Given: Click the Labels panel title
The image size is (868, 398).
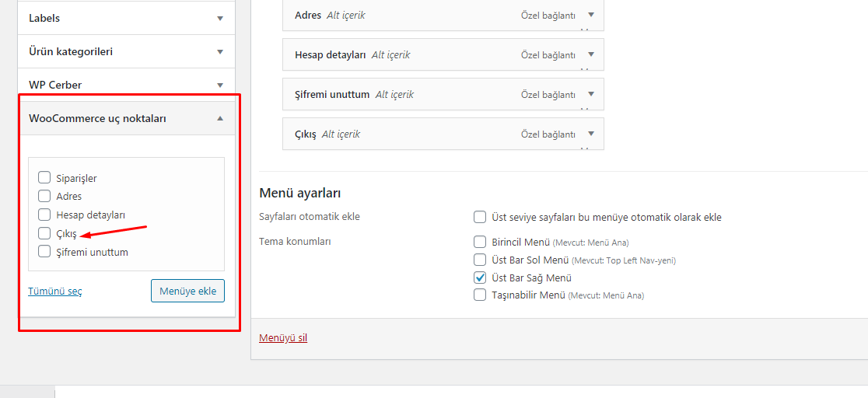Looking at the screenshot, I should pyautogui.click(x=44, y=18).
